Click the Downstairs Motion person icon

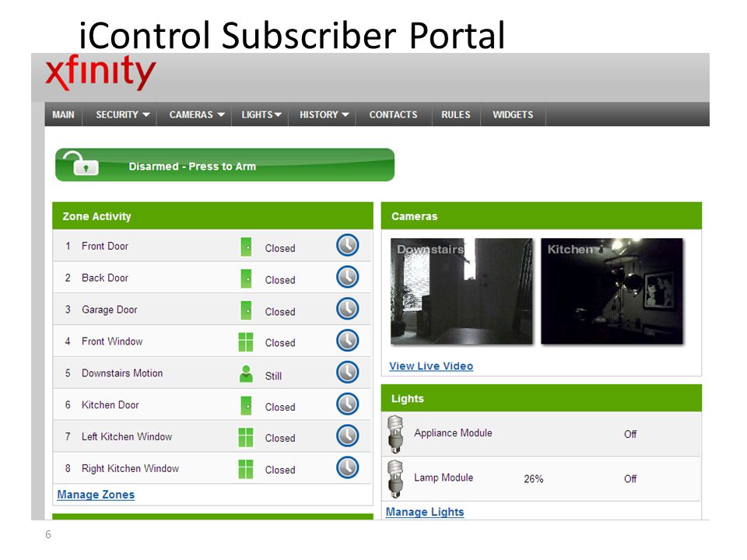coord(246,374)
